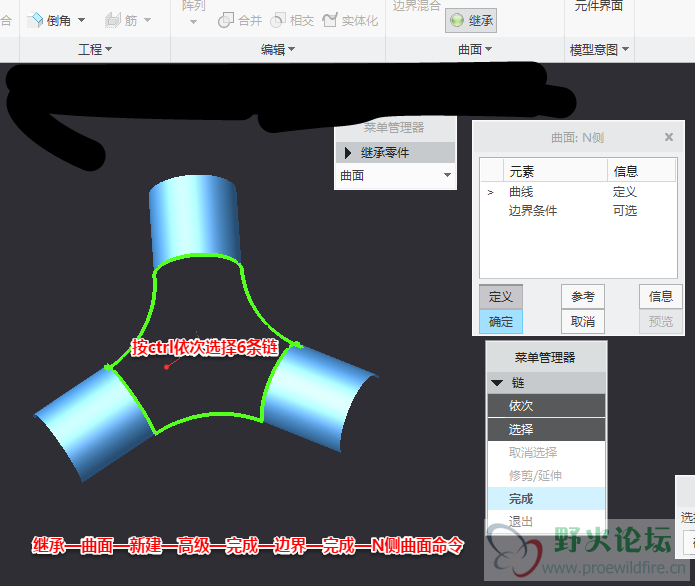The image size is (695, 586).
Task: Click the 参考 button
Action: pyautogui.click(x=583, y=297)
